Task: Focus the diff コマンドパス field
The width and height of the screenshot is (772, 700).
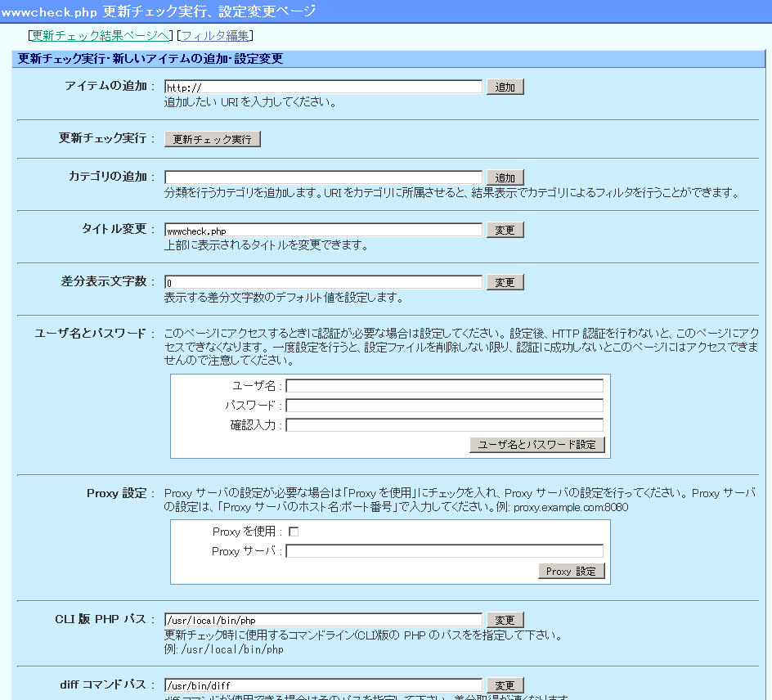Action: tap(324, 685)
